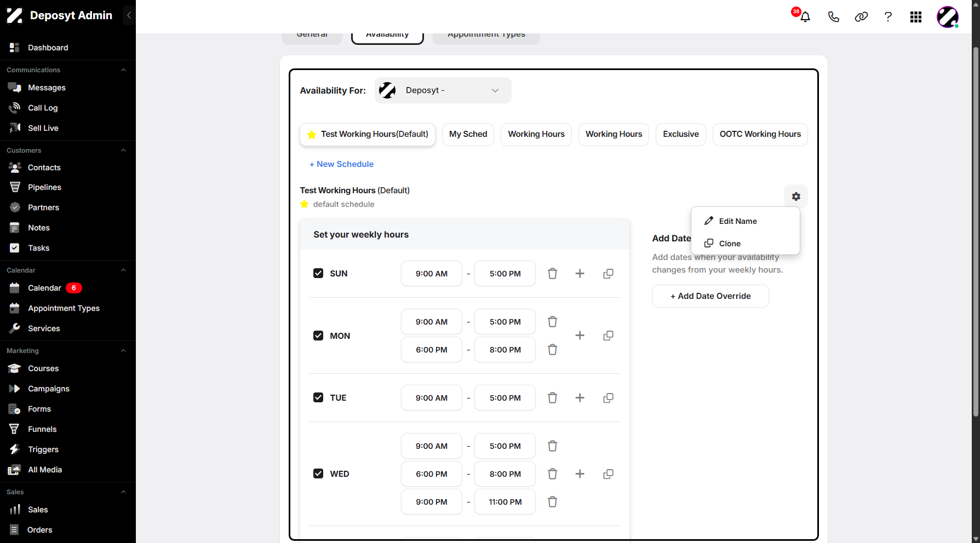This screenshot has width=980, height=543.
Task: Select OOTC Working Hours schedule
Action: [760, 134]
